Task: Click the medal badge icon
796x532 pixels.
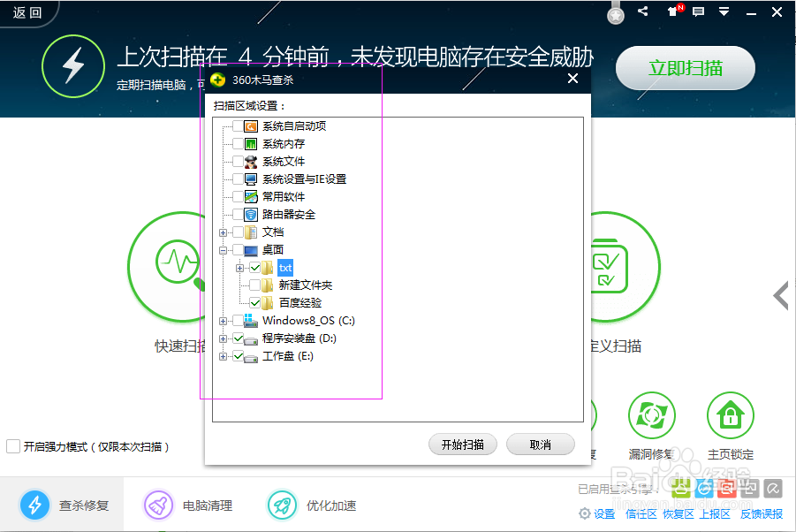Action: (616, 15)
